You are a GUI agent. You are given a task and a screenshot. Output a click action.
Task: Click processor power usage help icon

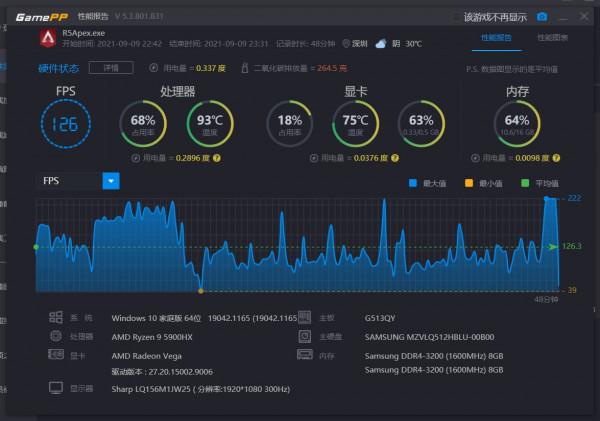click(x=217, y=158)
